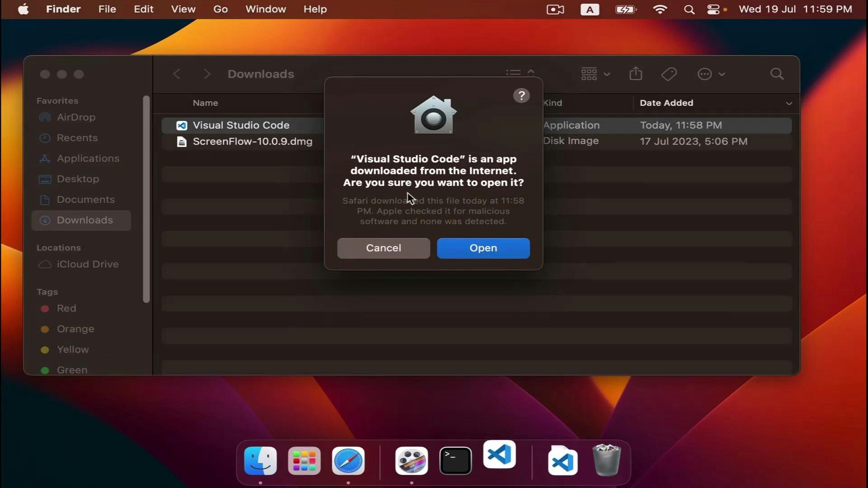
Task: Open the Go menu
Action: tap(220, 9)
